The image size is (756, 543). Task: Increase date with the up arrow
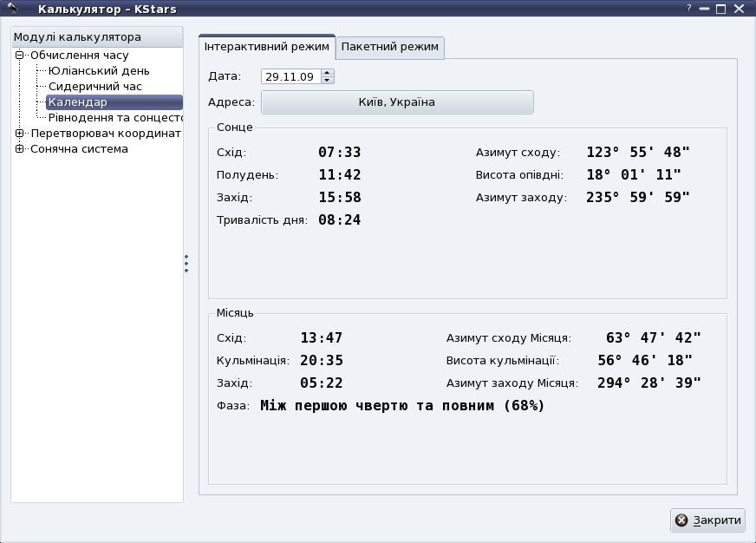pos(327,73)
